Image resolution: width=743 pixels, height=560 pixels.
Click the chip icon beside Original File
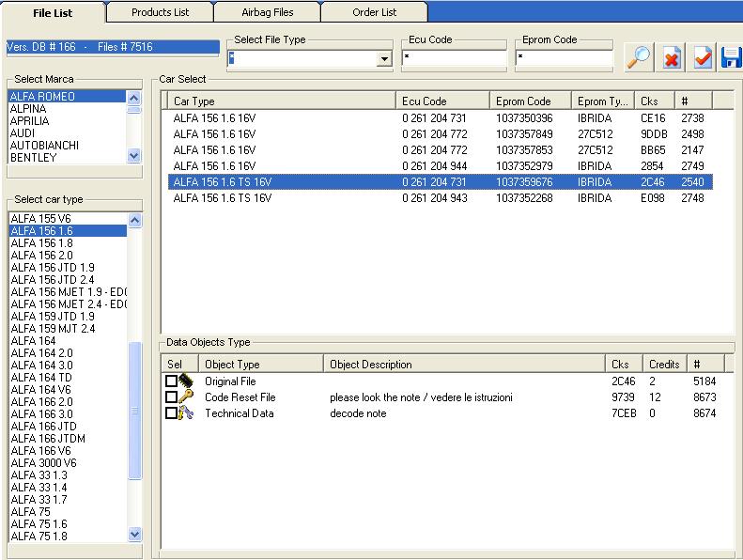coord(186,381)
